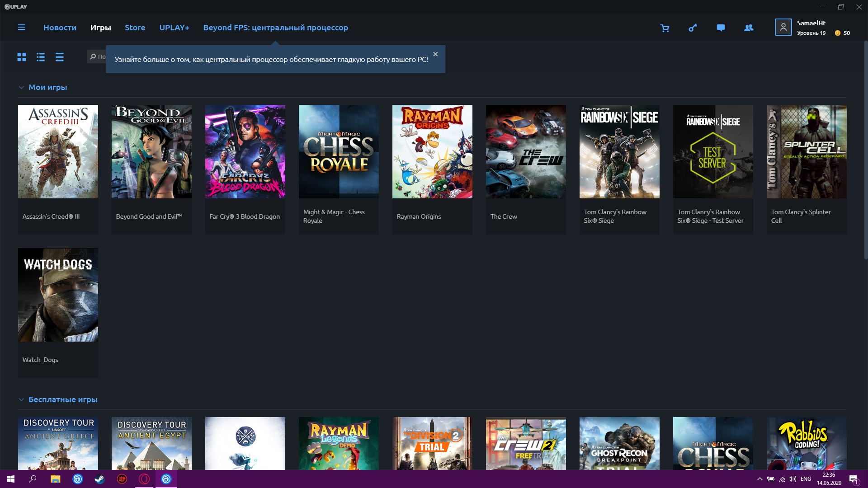The image size is (868, 488).
Task: Open Opera browser from taskbar
Action: coord(144,479)
